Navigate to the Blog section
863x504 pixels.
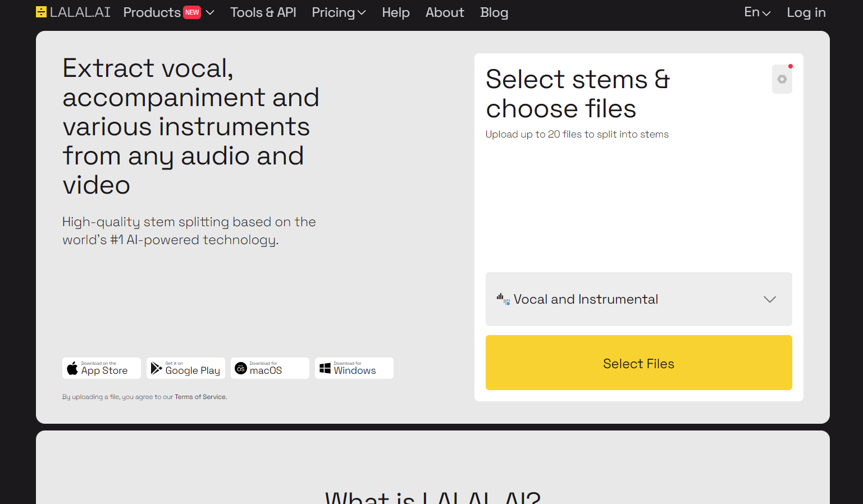[x=494, y=12]
